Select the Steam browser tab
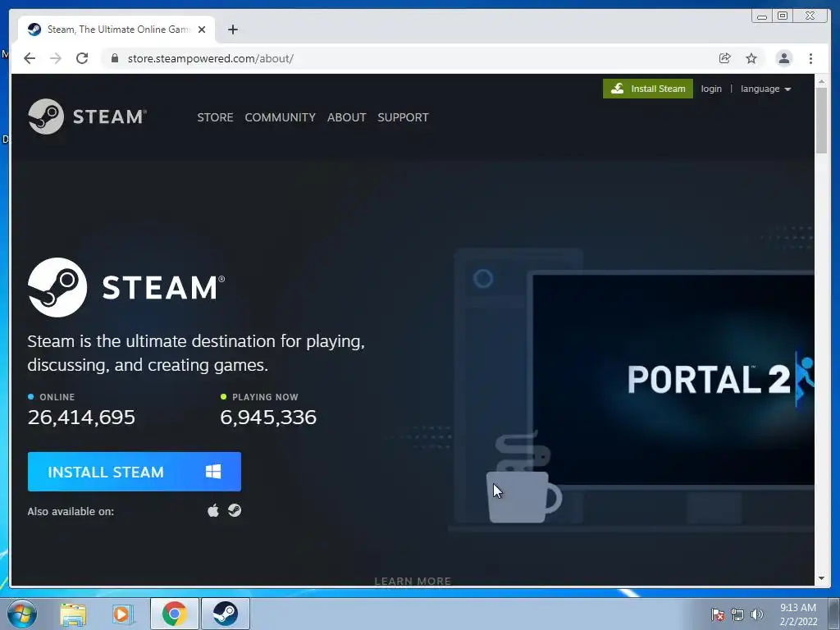 pyautogui.click(x=116, y=30)
